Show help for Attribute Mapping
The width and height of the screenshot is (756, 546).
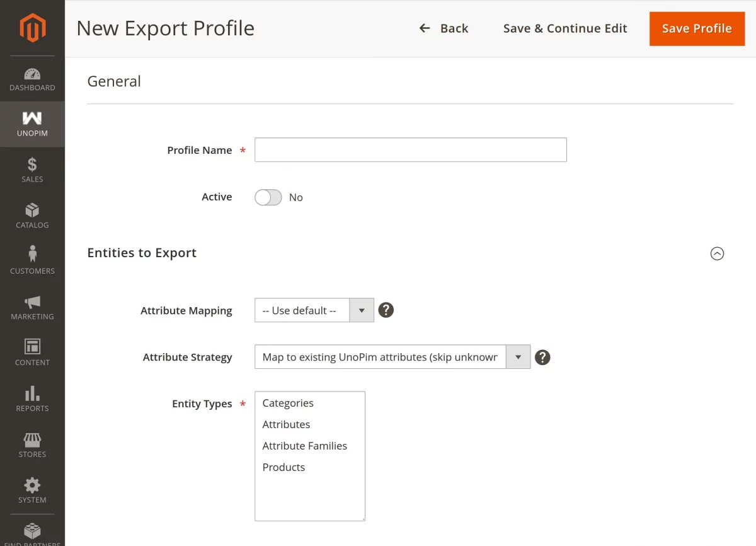386,310
